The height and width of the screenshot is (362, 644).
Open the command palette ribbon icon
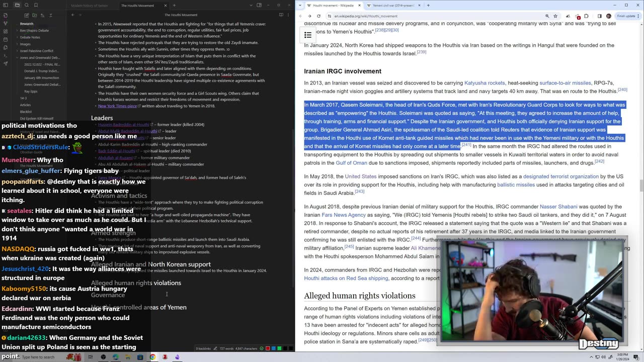[6, 55]
